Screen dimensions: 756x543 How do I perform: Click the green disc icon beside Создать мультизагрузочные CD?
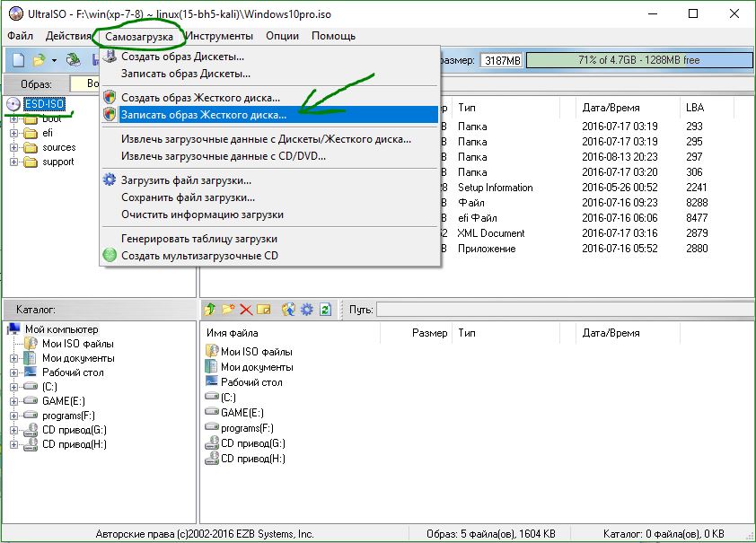[x=110, y=256]
